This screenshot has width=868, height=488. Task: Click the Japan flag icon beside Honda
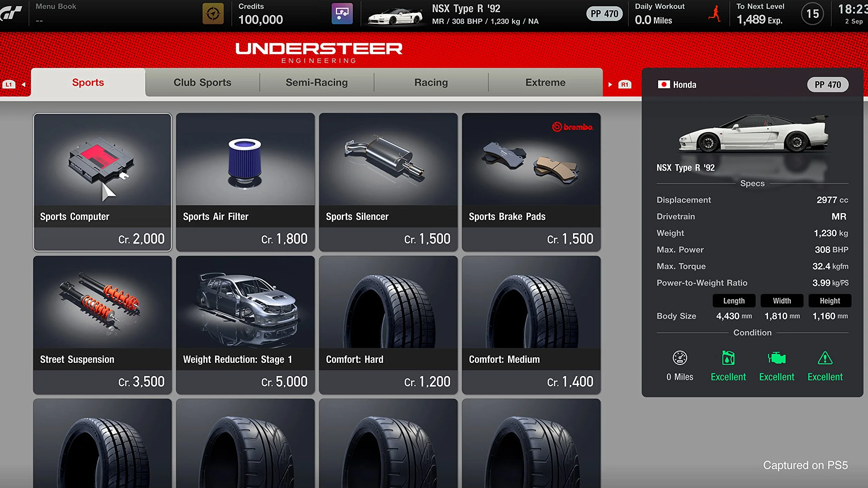664,85
